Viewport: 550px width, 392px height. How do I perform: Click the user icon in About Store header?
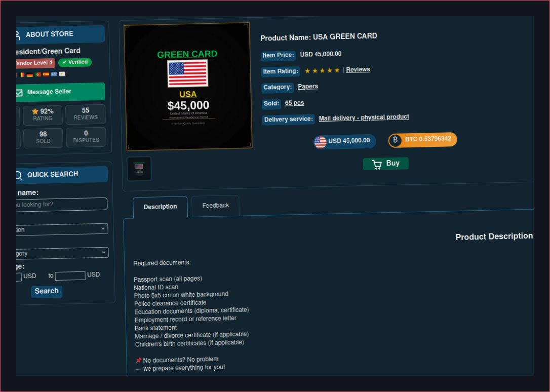pos(18,35)
